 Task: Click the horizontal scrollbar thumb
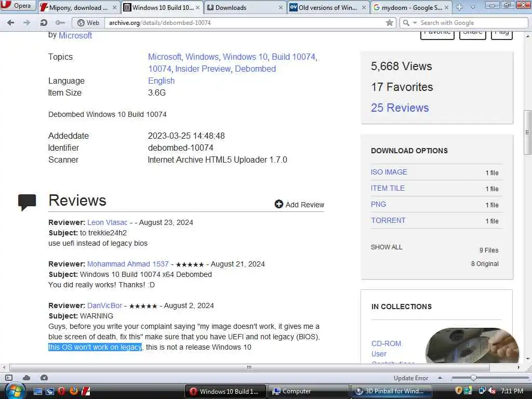tap(249, 367)
